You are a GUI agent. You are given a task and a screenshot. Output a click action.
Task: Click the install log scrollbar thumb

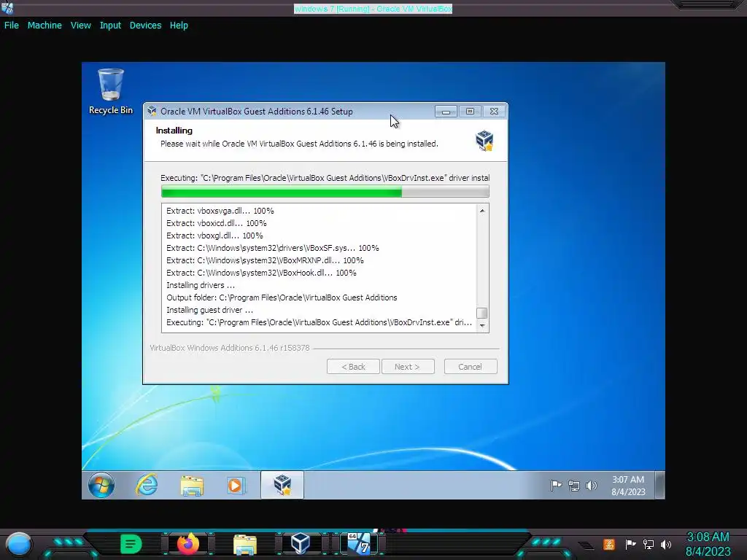482,313
